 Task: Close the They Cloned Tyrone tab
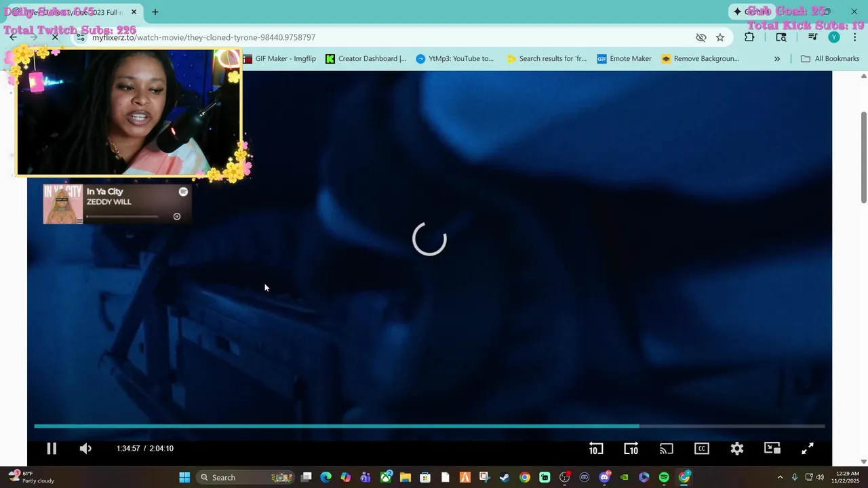134,12
